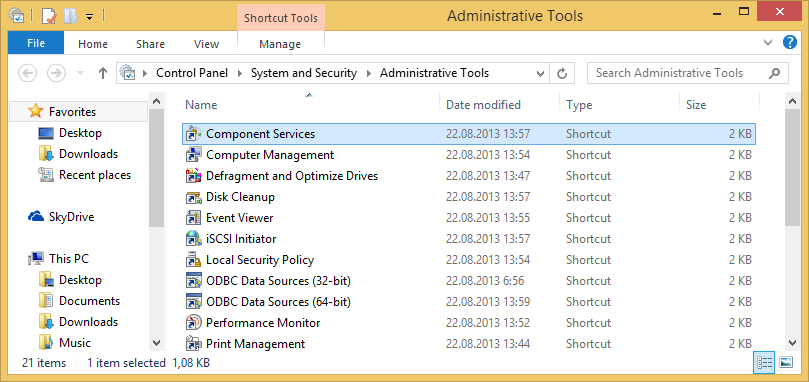The image size is (809, 382).
Task: Click the Favorites star icon
Action: click(36, 111)
